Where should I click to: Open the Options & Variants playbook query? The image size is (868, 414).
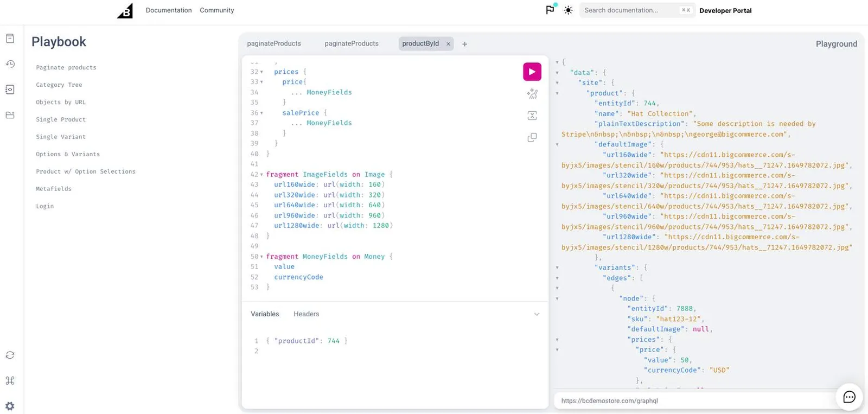(x=68, y=155)
